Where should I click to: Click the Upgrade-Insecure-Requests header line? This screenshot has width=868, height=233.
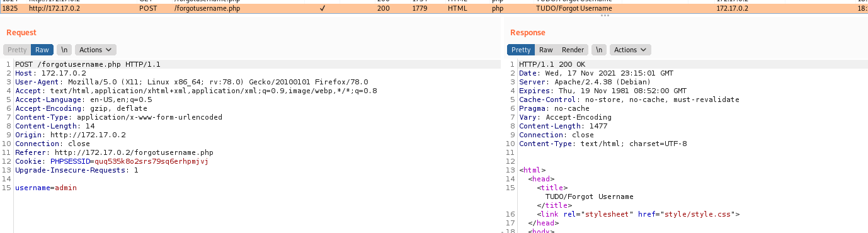[77, 170]
